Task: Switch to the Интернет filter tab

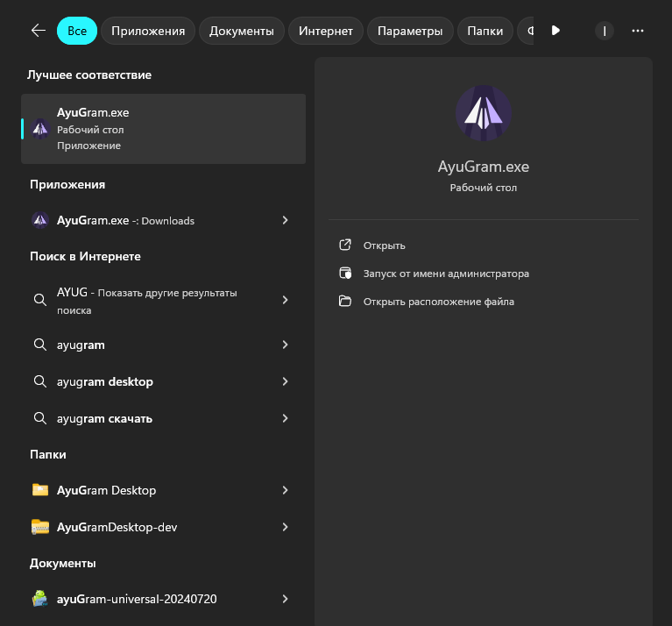Action: (326, 31)
